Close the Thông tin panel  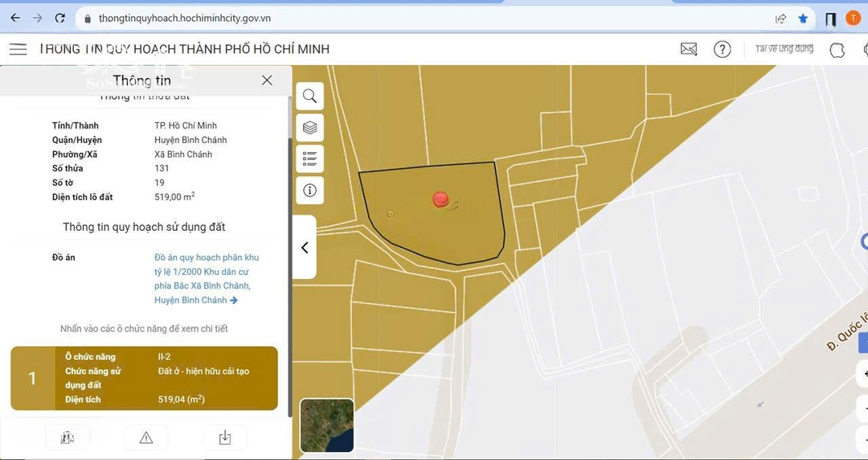(x=267, y=80)
